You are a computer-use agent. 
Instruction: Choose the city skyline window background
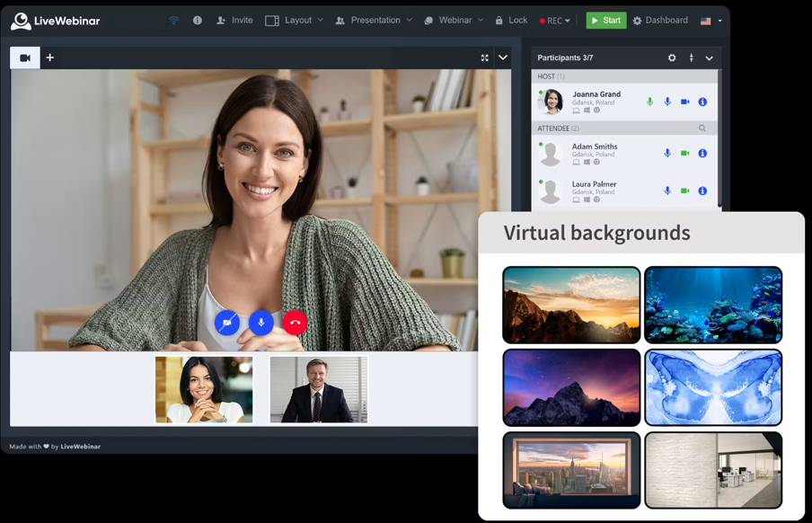[x=571, y=470]
